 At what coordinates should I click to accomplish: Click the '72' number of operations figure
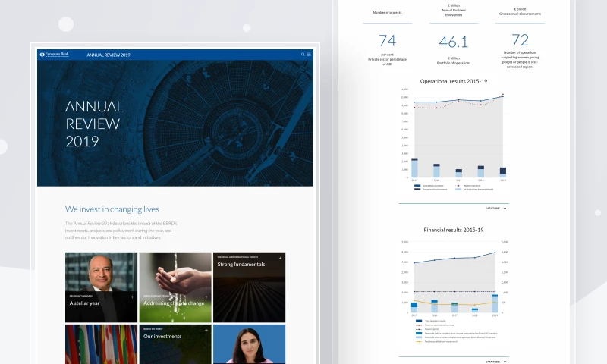click(520, 40)
